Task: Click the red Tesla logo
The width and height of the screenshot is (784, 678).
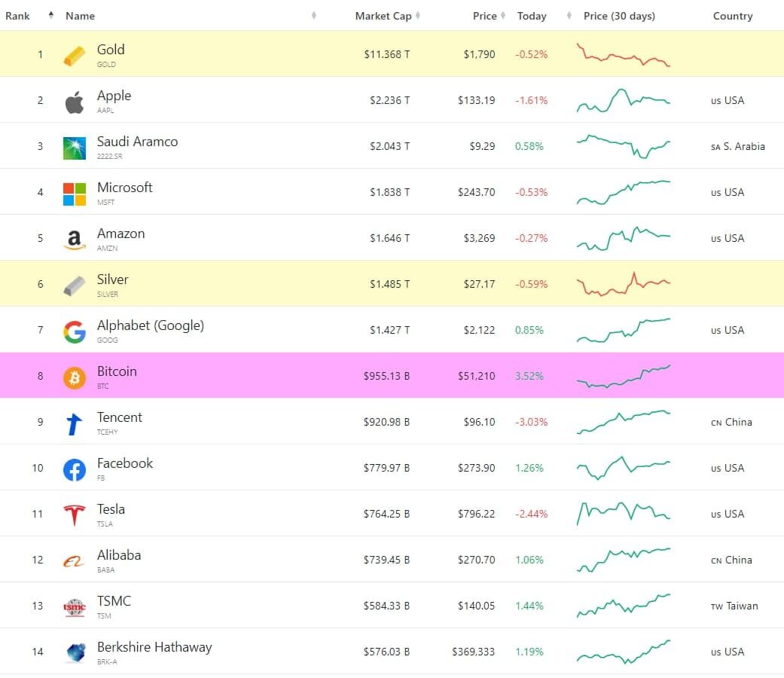Action: coord(74,515)
